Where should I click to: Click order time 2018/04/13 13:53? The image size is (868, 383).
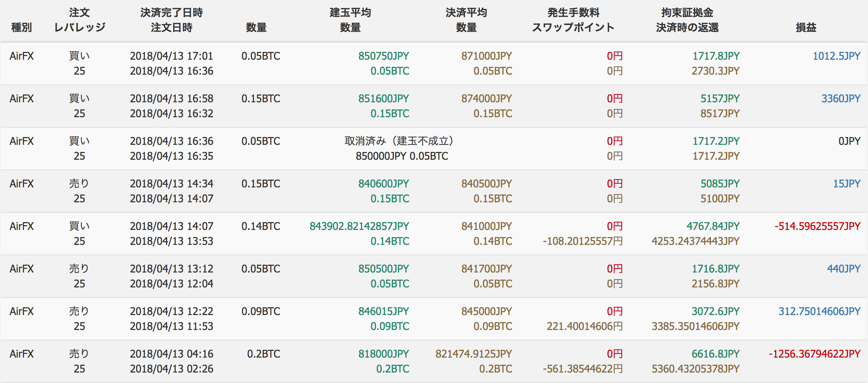point(172,241)
